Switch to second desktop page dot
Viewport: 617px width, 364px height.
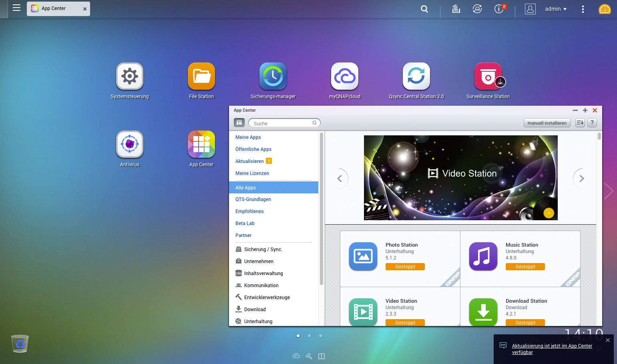point(309,336)
